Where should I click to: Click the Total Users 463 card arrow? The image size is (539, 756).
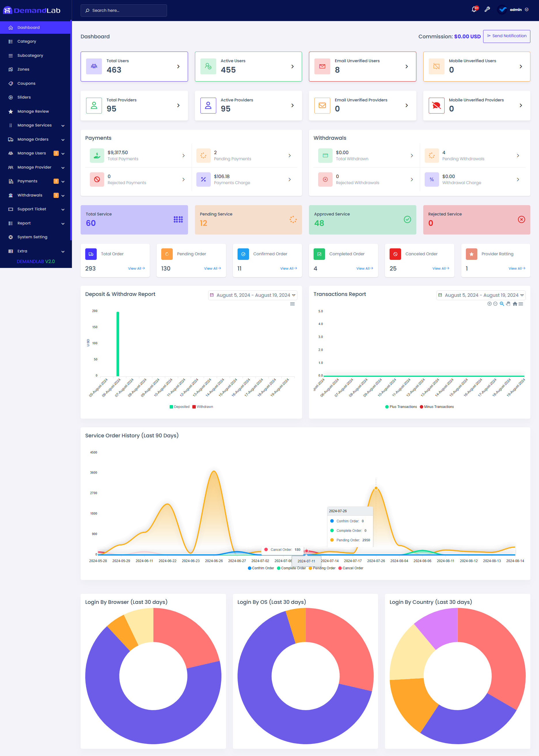coord(178,66)
